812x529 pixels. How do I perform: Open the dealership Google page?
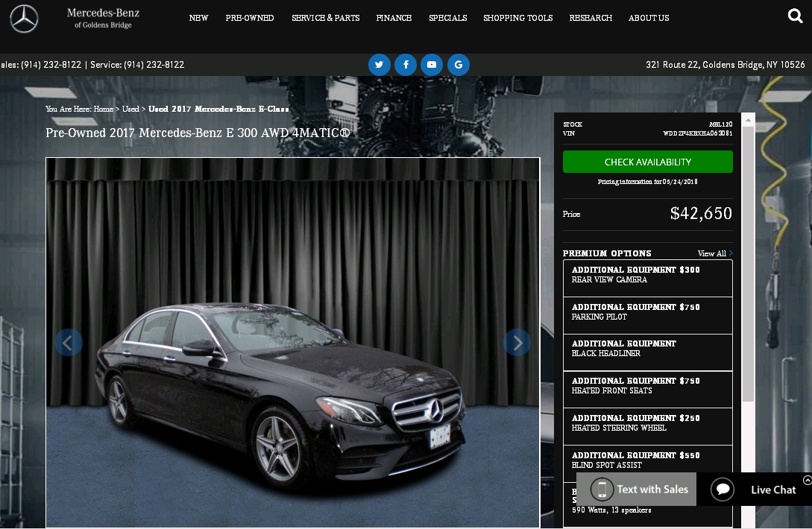click(x=459, y=65)
